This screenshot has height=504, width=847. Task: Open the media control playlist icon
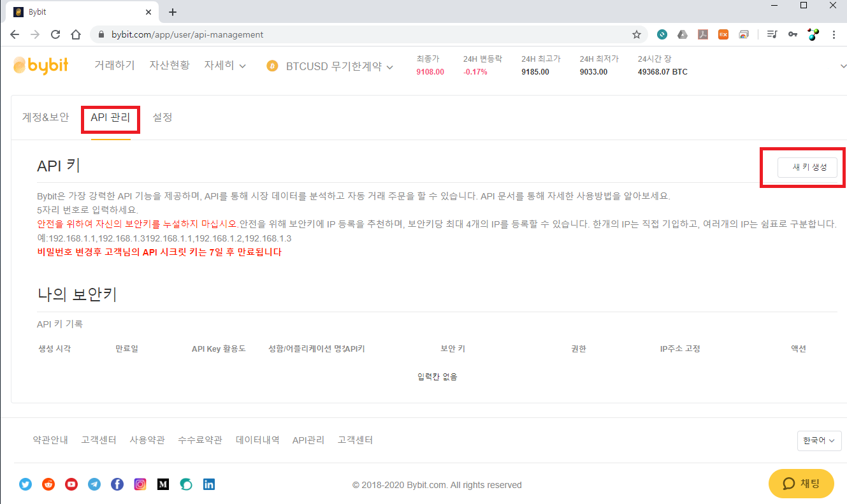(x=772, y=34)
